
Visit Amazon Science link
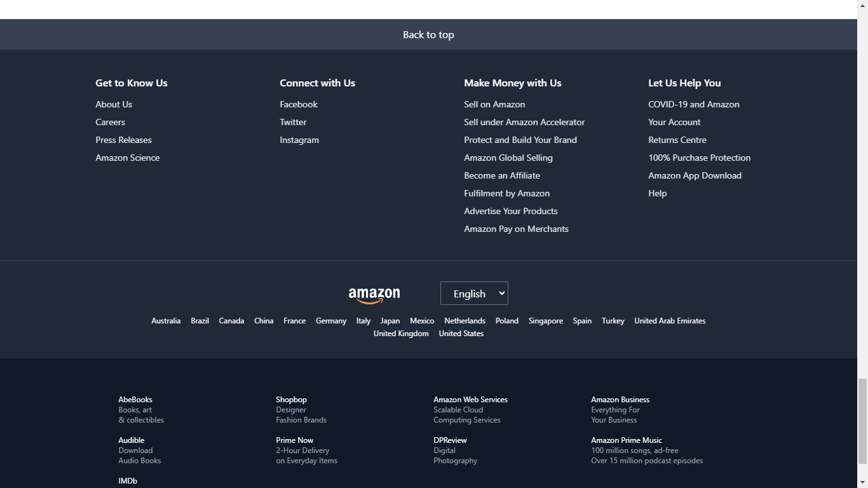pos(127,158)
